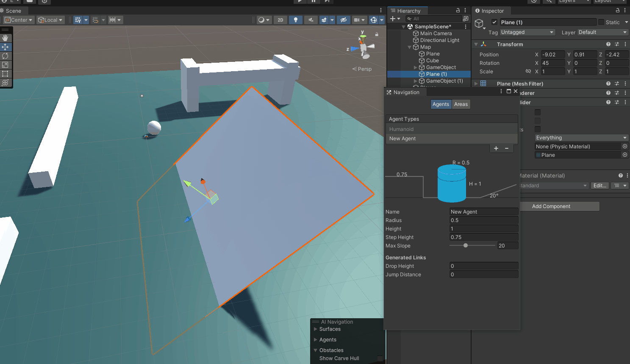Image resolution: width=630 pixels, height=364 pixels.
Task: Open the Center pivot mode dropdown
Action: [19, 20]
